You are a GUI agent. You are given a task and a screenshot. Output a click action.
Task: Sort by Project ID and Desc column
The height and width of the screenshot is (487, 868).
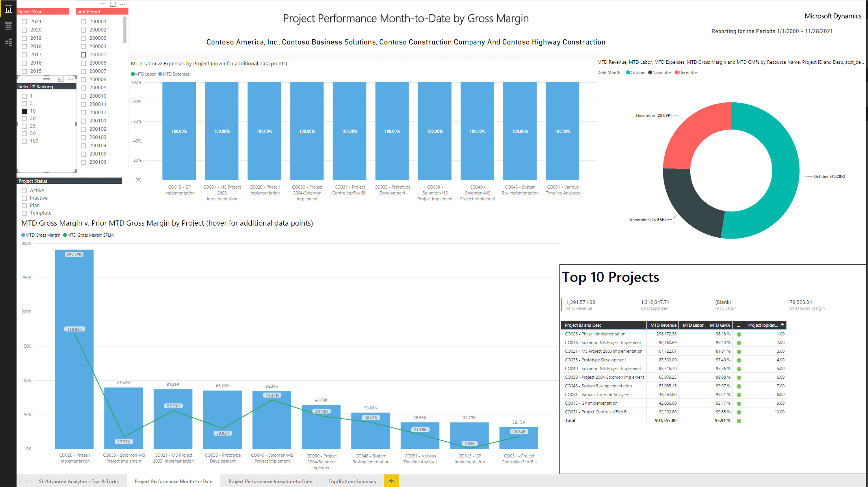click(603, 325)
